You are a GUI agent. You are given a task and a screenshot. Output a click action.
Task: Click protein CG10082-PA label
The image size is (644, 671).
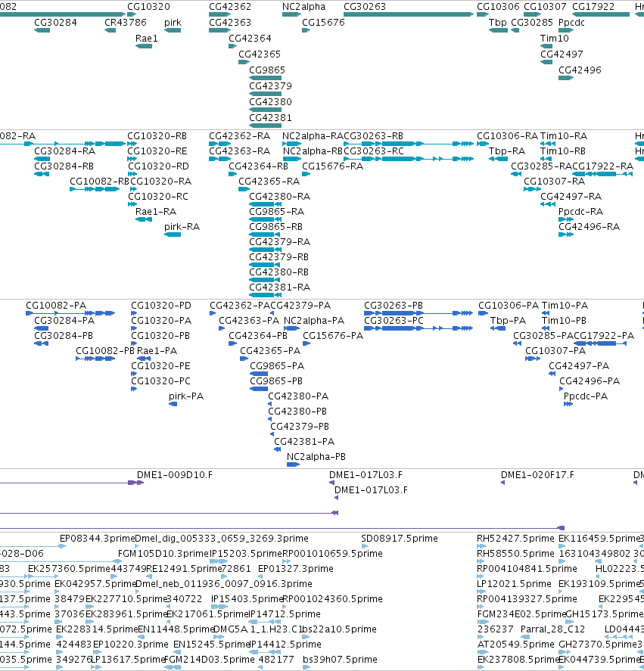click(x=56, y=306)
